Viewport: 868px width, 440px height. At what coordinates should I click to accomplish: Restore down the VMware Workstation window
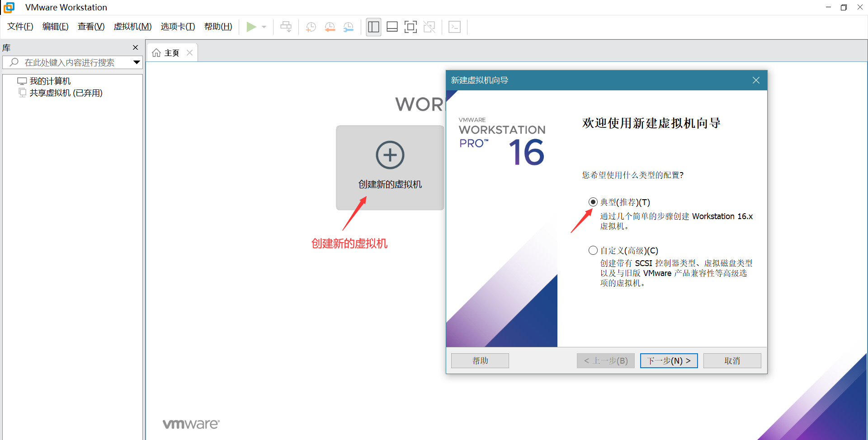844,7
